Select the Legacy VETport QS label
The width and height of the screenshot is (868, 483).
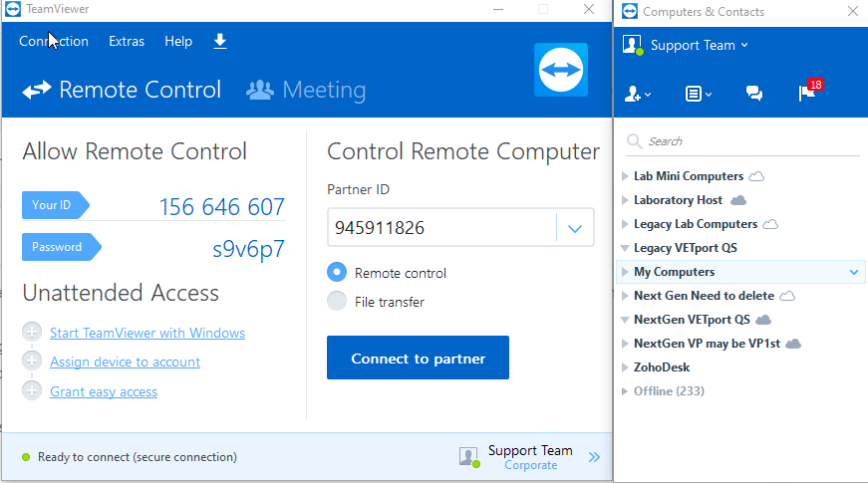tap(686, 248)
